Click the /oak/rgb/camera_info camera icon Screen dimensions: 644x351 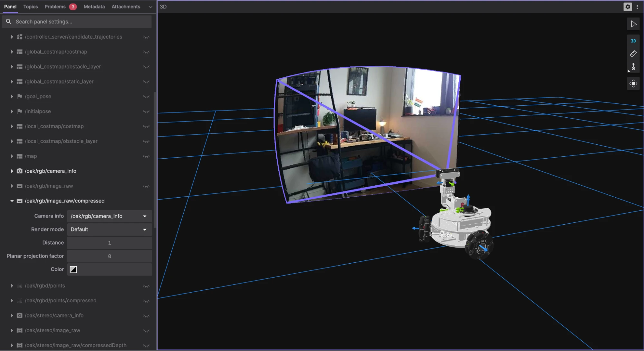(20, 171)
